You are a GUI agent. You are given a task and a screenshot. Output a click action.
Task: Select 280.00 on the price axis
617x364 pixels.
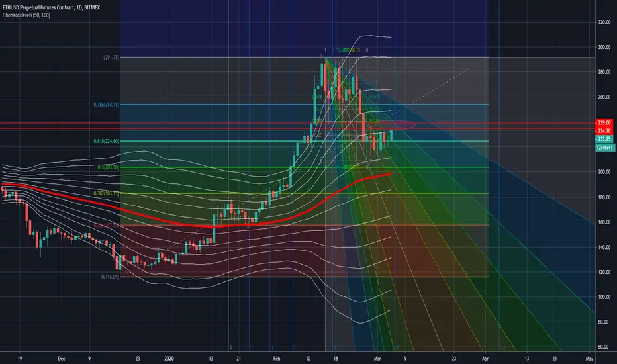click(604, 72)
